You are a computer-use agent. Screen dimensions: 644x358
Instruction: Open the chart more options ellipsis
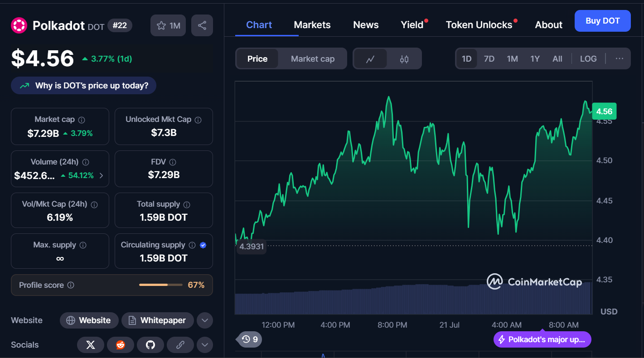620,58
